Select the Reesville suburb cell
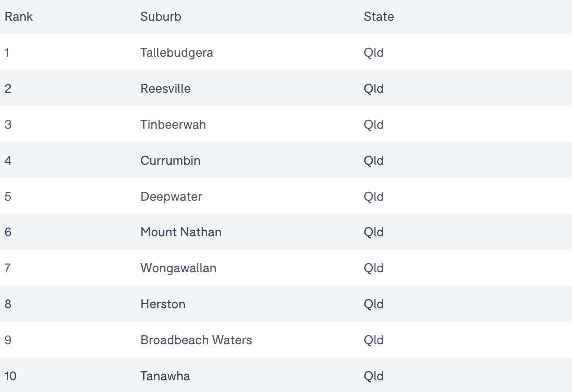 (x=165, y=89)
